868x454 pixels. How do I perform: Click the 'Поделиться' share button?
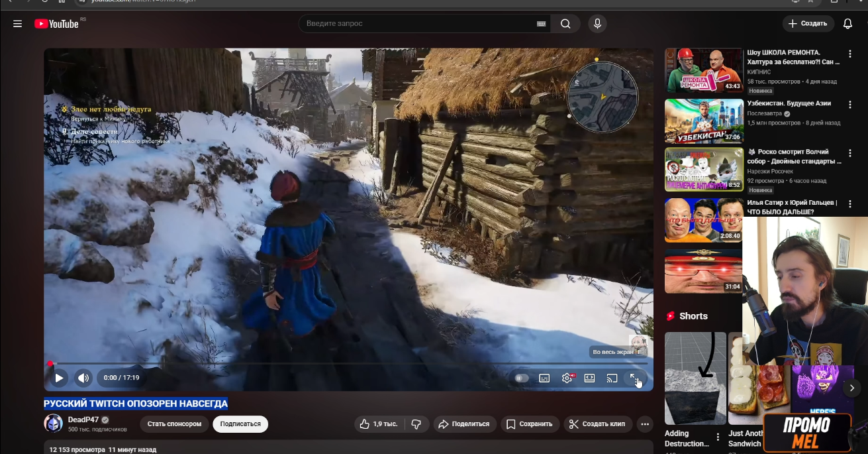point(465,424)
